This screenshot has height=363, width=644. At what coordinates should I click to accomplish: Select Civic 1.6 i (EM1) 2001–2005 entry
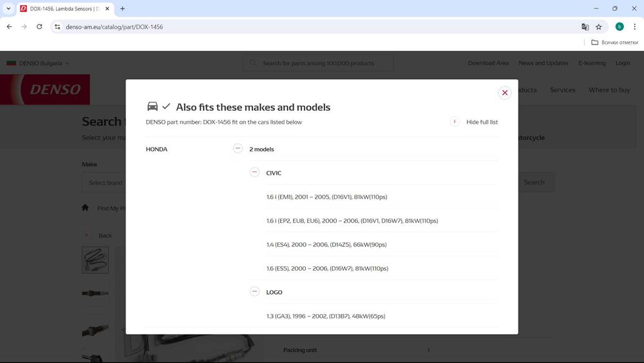(x=327, y=197)
